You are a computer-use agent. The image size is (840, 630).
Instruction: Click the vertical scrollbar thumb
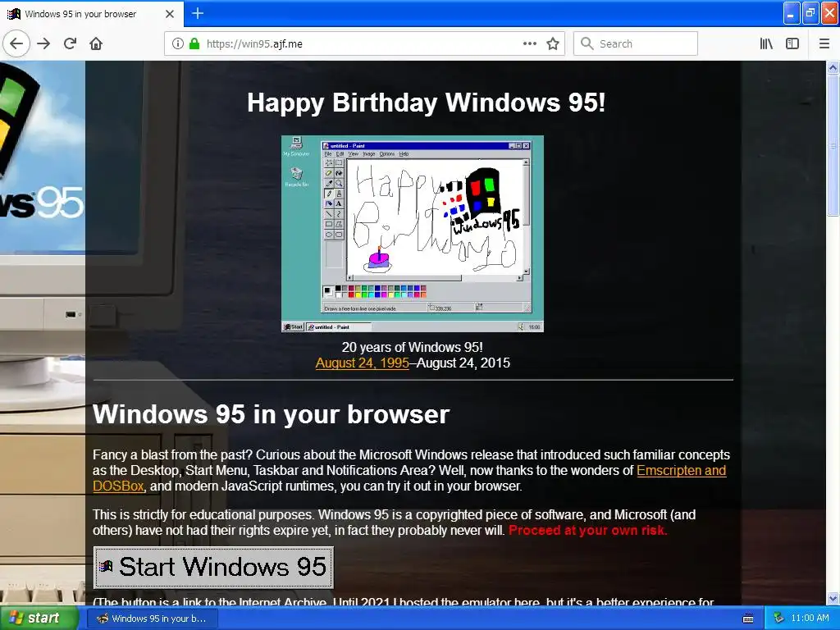[833, 145]
